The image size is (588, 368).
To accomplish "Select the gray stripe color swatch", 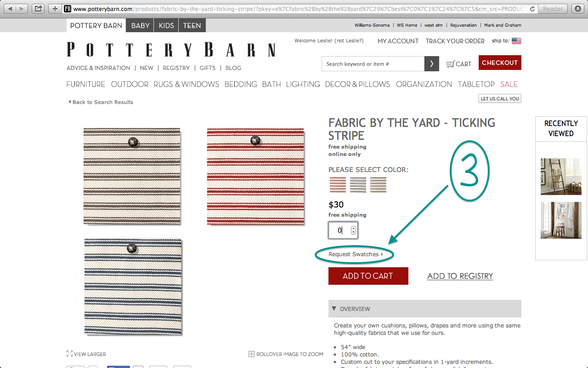I will tap(358, 185).
